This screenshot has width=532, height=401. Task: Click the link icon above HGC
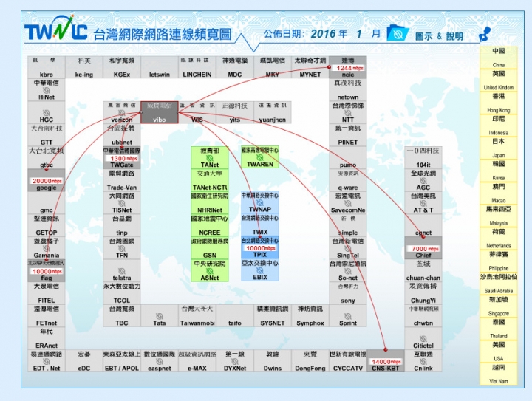47,112
